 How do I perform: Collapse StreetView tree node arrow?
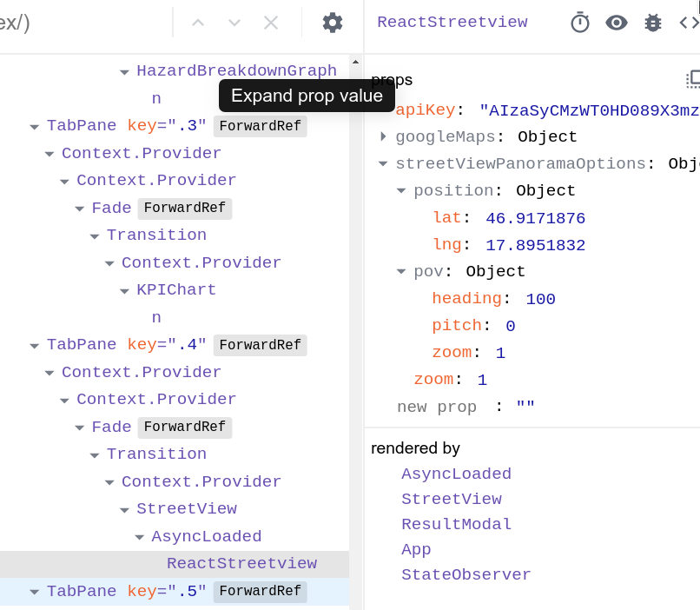(x=124, y=509)
